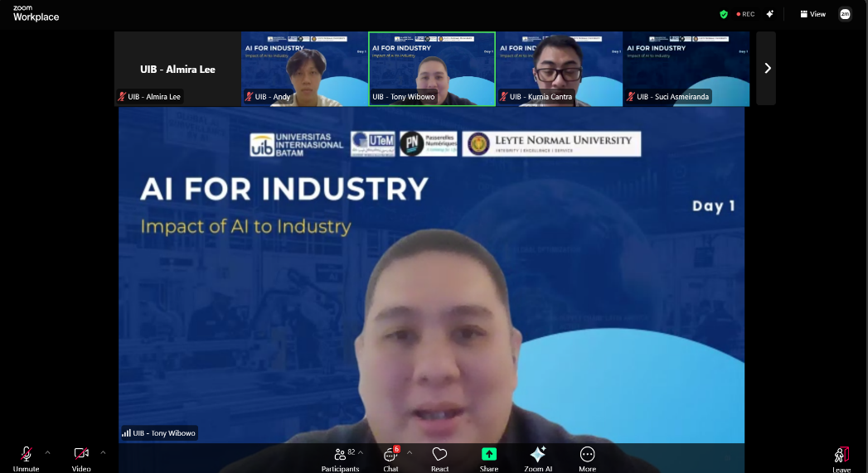The height and width of the screenshot is (473, 868).
Task: Open Zoom AI companion
Action: [x=538, y=459]
